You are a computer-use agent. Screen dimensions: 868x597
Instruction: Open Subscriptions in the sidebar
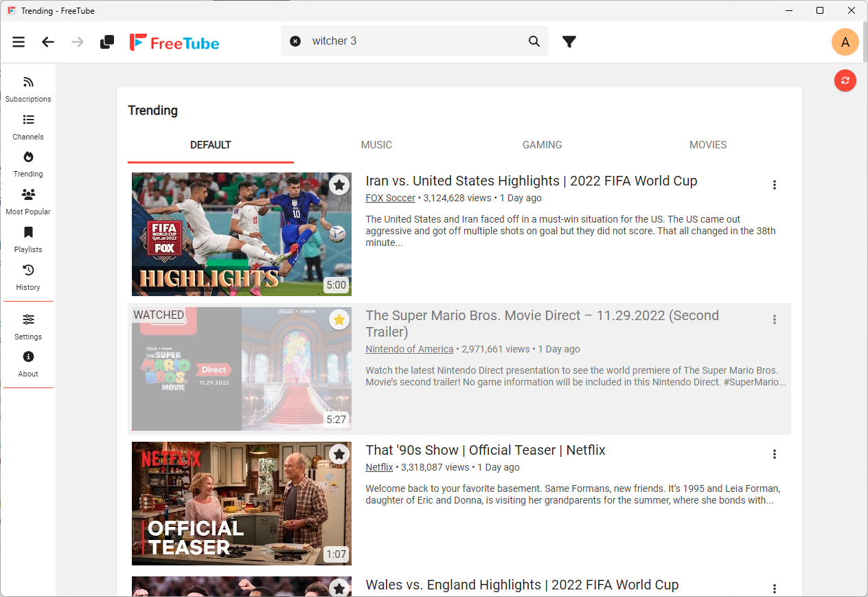[x=28, y=89]
